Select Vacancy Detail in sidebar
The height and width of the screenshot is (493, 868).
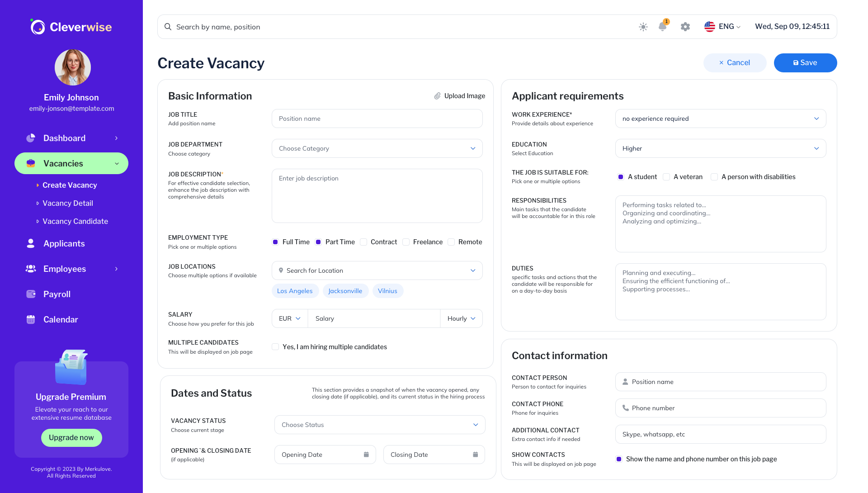(x=67, y=203)
